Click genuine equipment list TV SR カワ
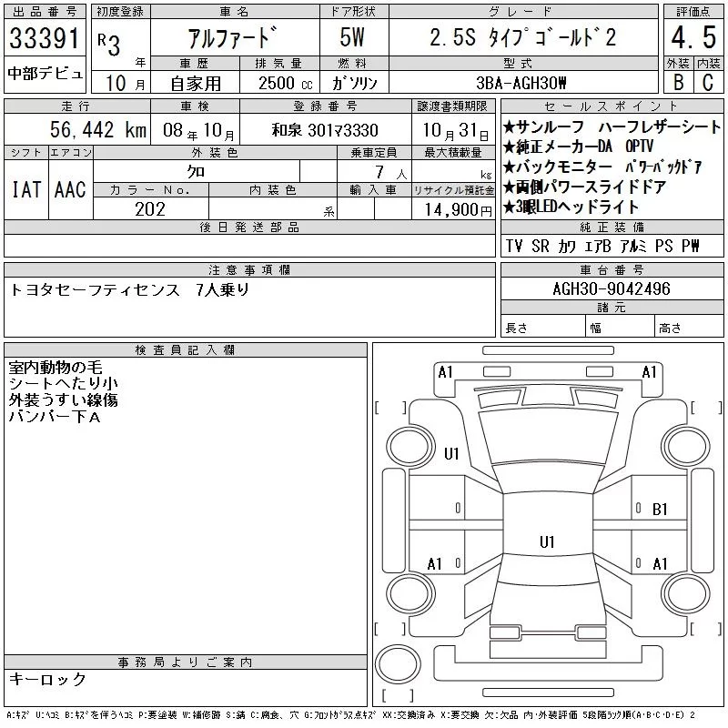 [x=602, y=246]
